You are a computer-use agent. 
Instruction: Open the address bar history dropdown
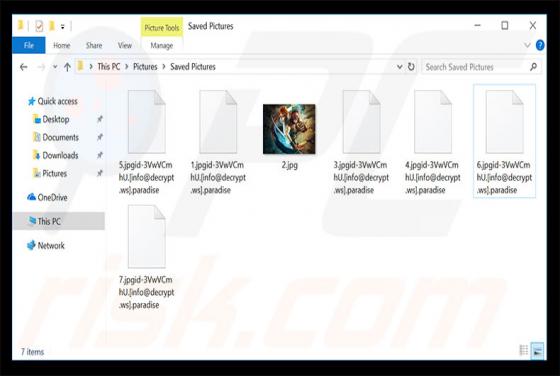400,67
